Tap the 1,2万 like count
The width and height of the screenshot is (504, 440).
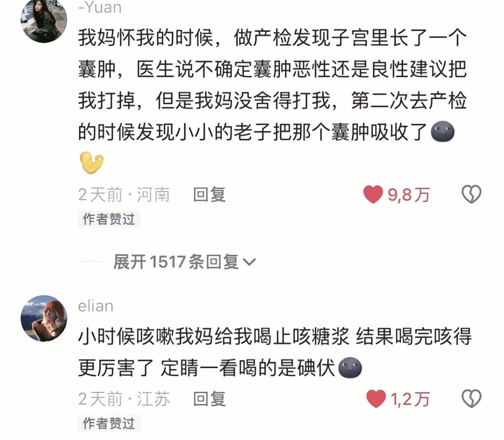[x=410, y=399]
